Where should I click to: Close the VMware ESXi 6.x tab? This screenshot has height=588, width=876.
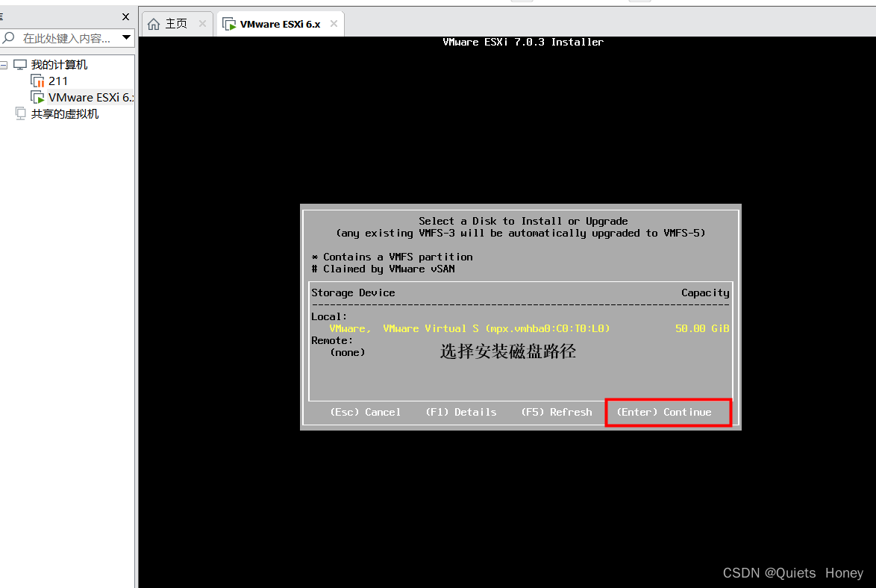(x=334, y=23)
